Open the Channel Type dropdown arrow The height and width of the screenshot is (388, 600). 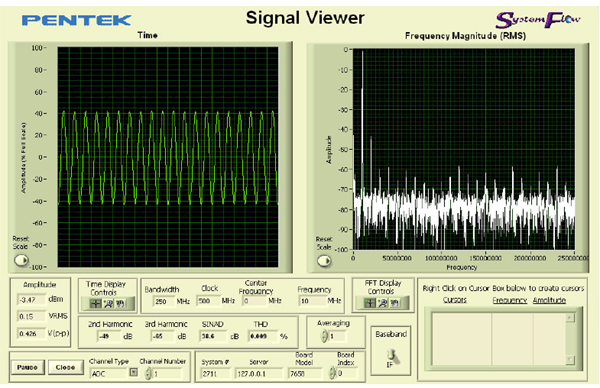pos(133,372)
